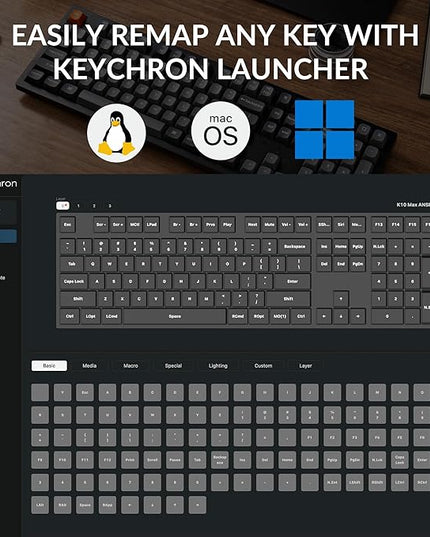Choose the N.Ent keycode in Basic list

pyautogui.click(x=332, y=483)
